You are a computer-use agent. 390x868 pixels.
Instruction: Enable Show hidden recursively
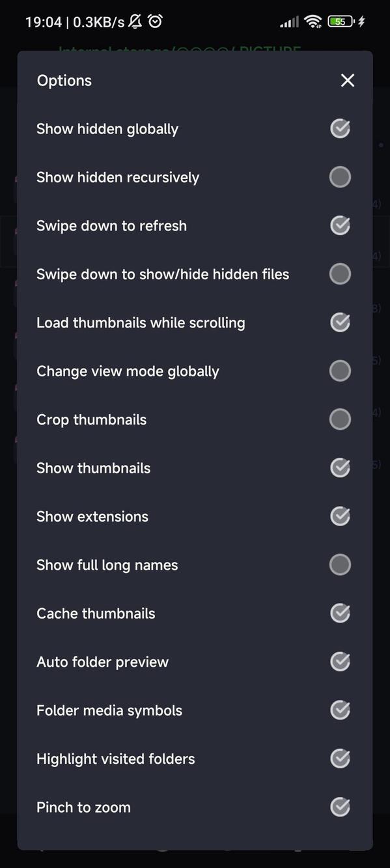[x=340, y=176]
